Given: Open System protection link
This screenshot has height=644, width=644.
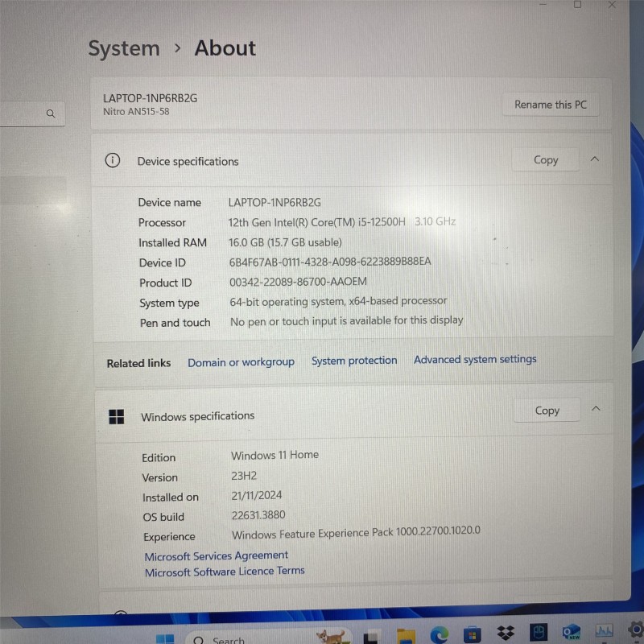Looking at the screenshot, I should (354, 361).
